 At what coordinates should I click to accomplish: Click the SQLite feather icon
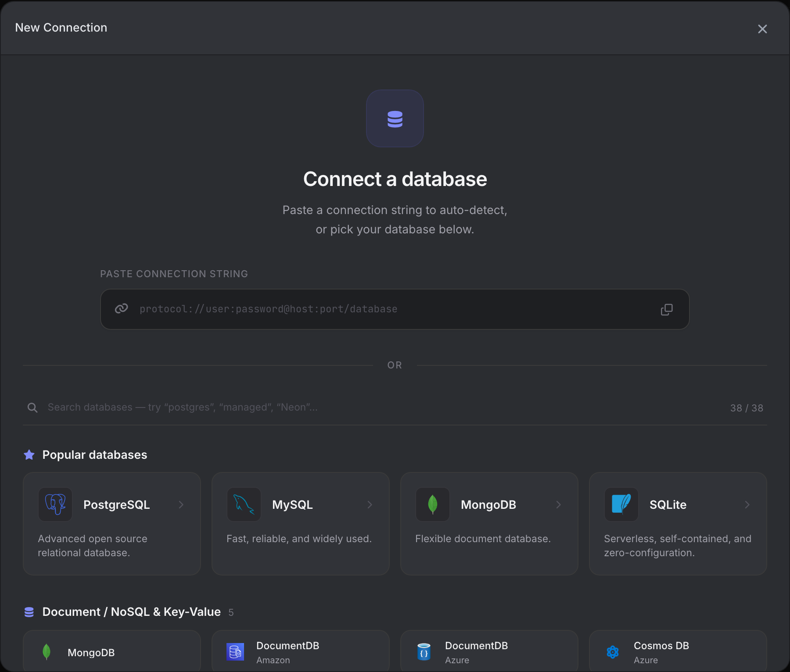[621, 504]
